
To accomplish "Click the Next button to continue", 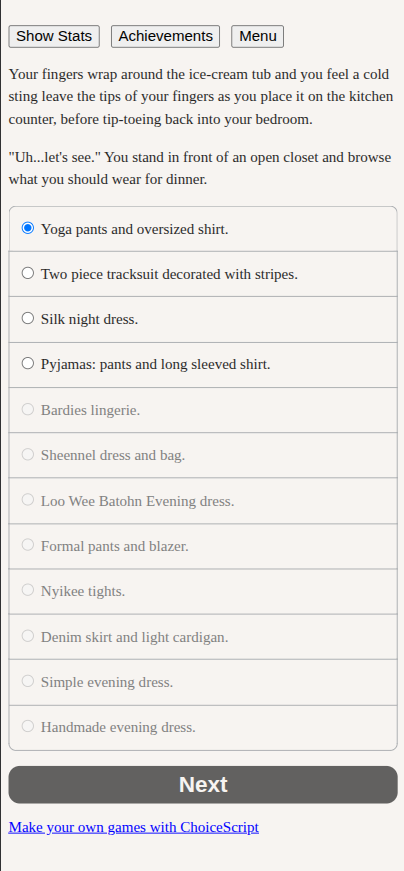I will point(203,784).
